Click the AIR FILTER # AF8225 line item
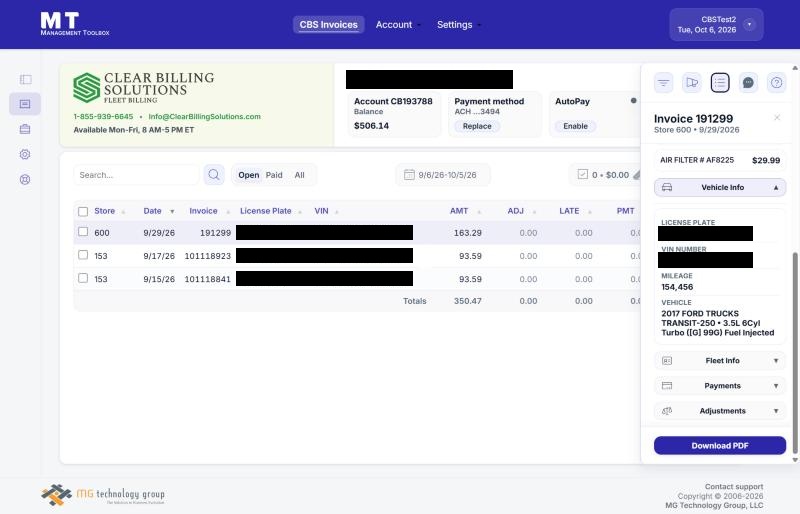 (x=720, y=160)
